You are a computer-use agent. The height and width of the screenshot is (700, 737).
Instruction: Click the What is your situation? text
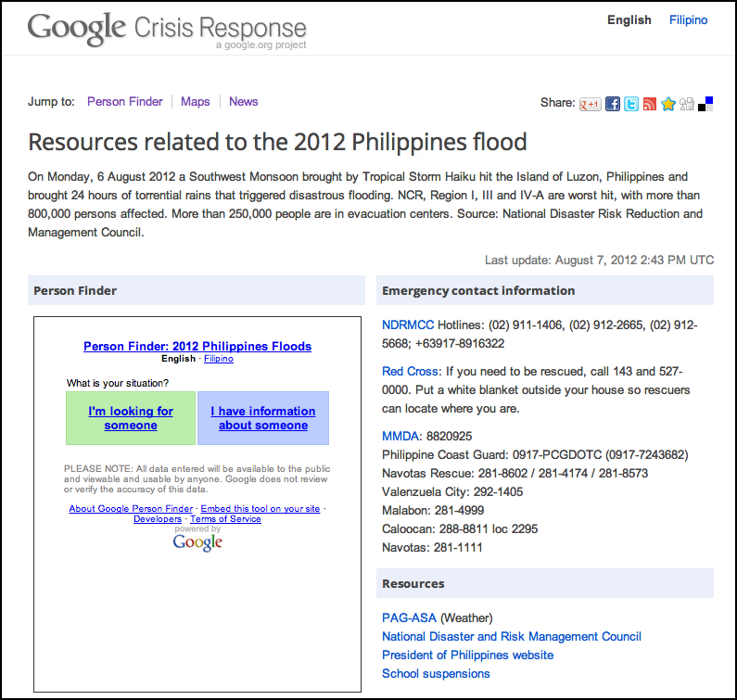(x=118, y=383)
